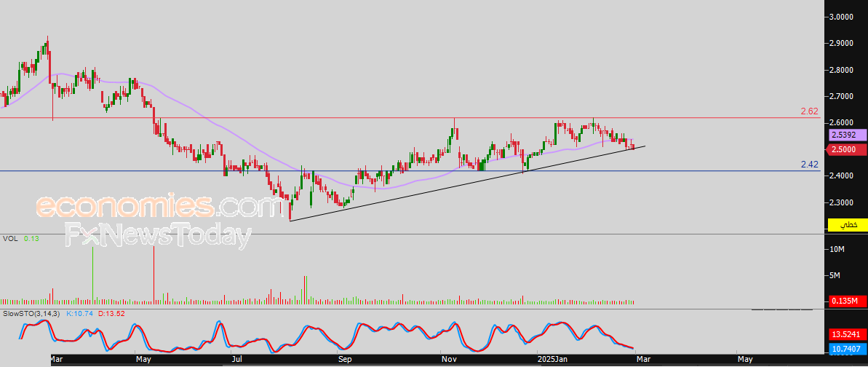Click the D:13.52 stochastic value
Screen dimensions: 868x367
click(x=111, y=313)
